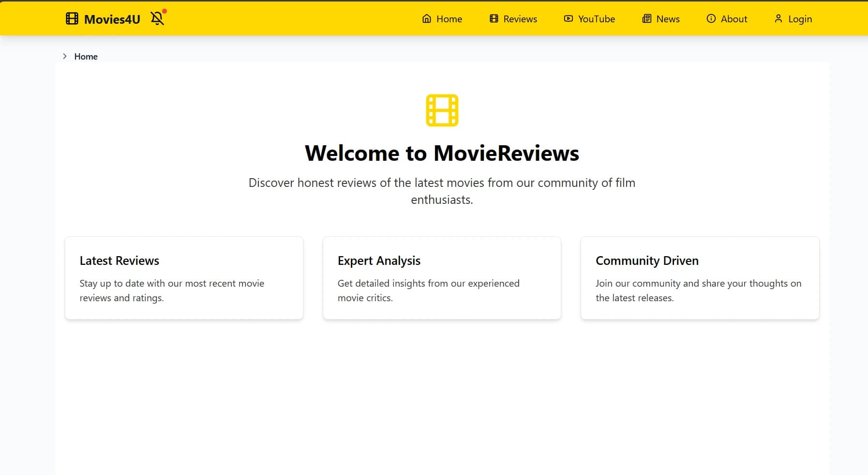Open the About page from navbar
Viewport: 868px width, 475px height.
733,18
